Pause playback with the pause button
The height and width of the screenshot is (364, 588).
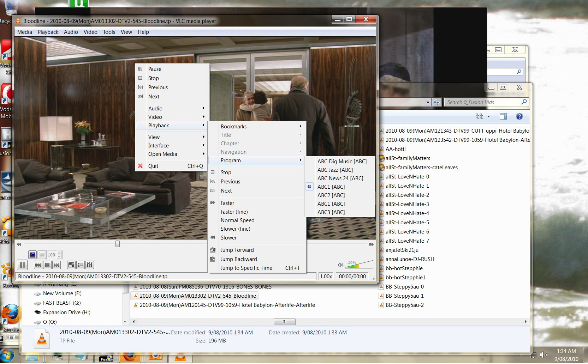click(x=22, y=265)
